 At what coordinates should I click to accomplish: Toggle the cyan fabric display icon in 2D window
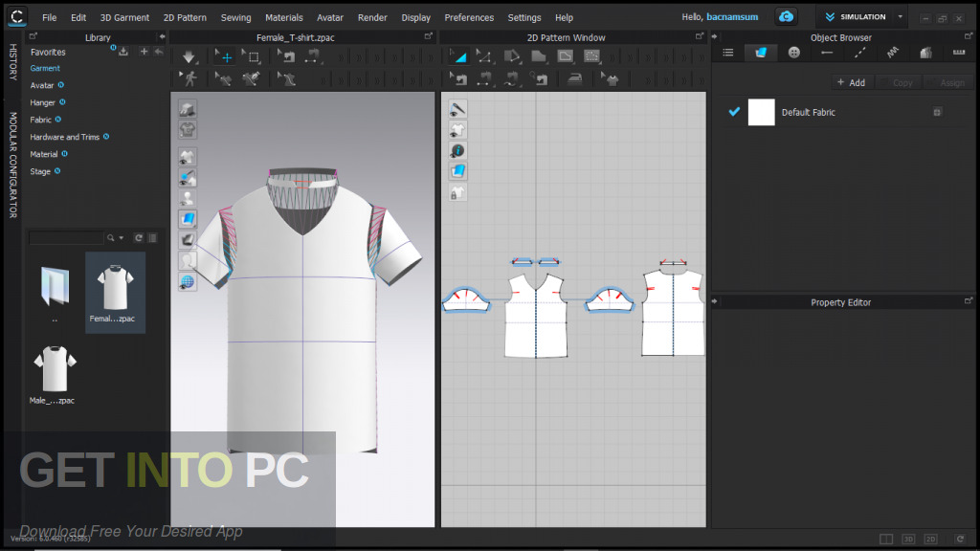point(457,171)
